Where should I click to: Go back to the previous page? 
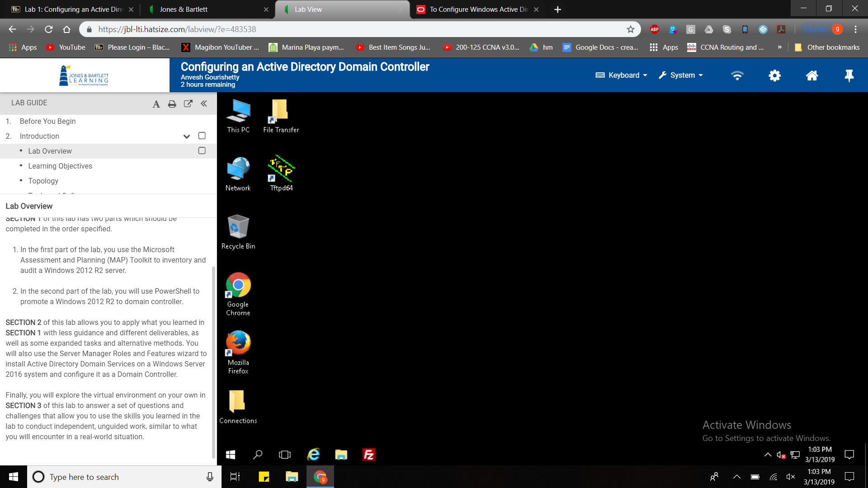[12, 29]
